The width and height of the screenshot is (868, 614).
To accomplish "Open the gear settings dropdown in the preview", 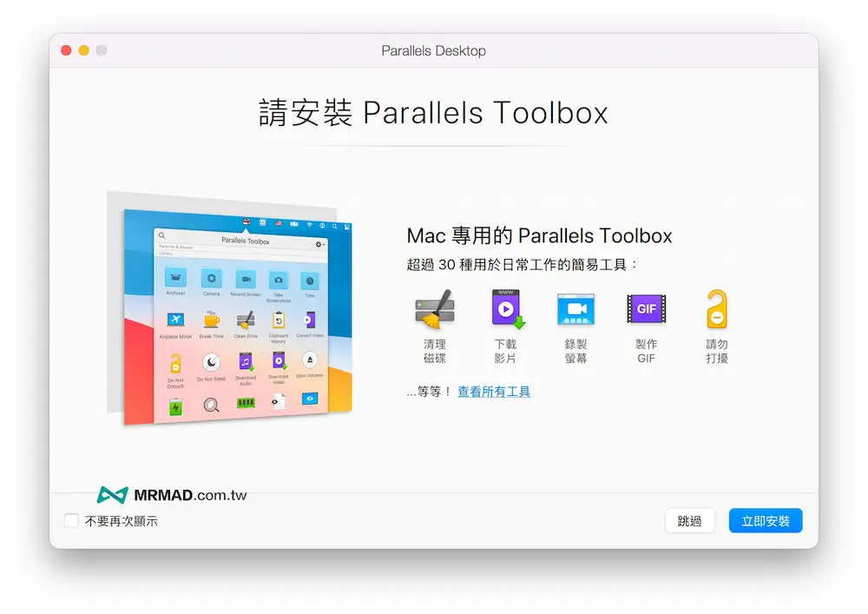I will coord(319,244).
